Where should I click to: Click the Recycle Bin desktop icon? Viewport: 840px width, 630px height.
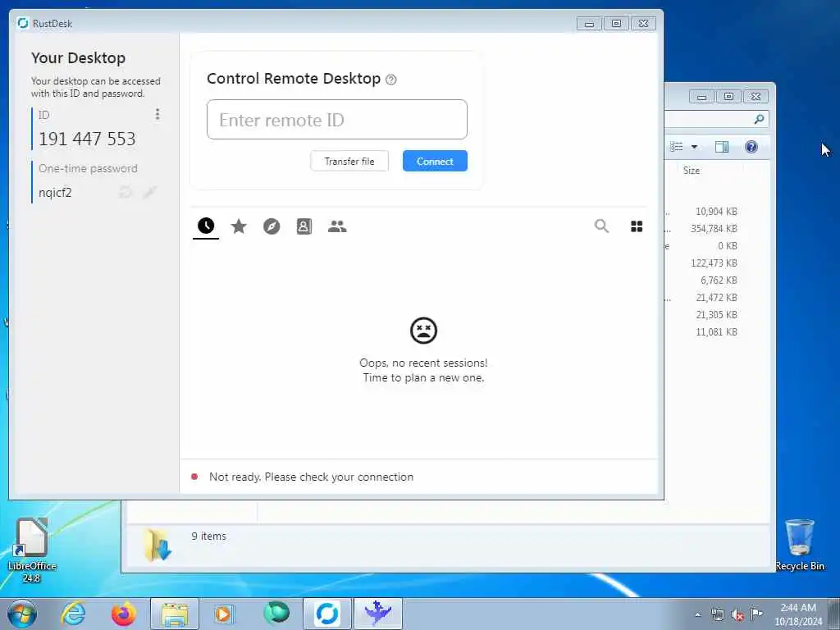coord(799,545)
